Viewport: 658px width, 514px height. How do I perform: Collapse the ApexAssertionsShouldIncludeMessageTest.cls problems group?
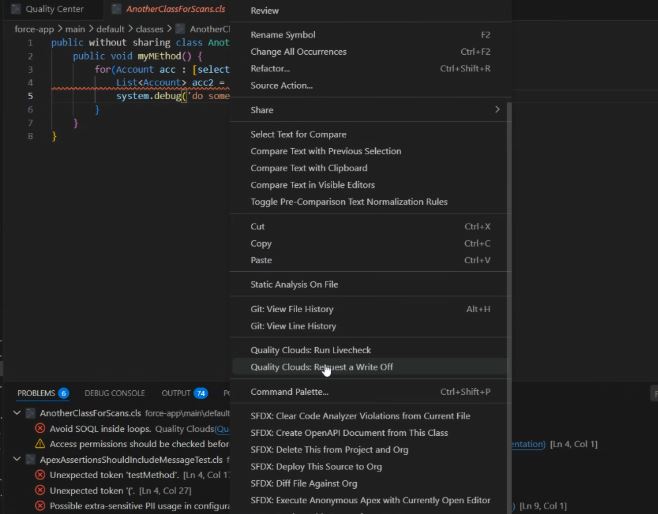17,459
